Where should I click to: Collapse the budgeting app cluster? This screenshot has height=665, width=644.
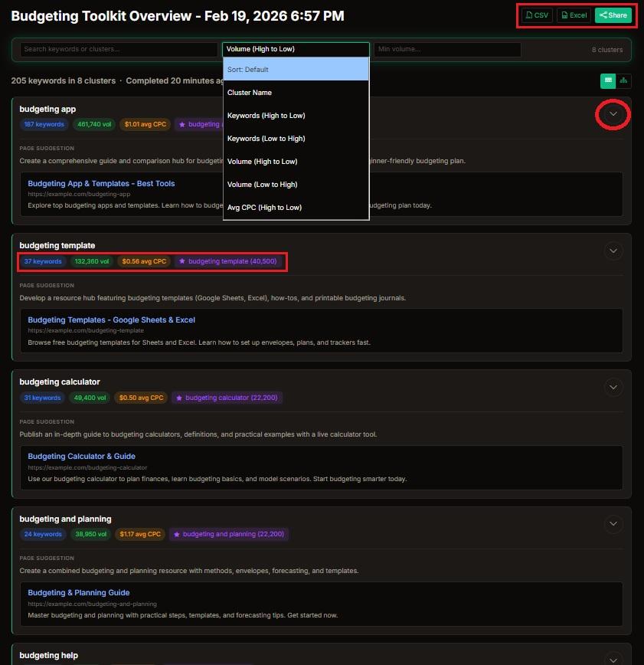pyautogui.click(x=613, y=113)
